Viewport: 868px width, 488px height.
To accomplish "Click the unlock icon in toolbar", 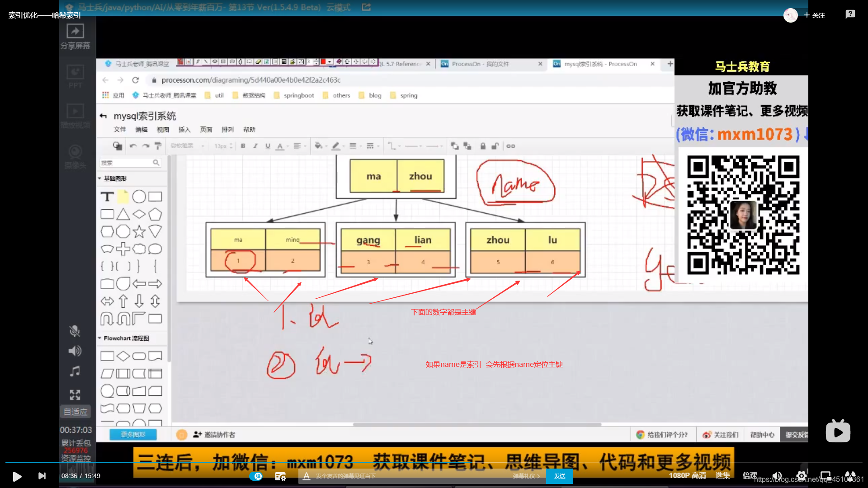I will pos(495,146).
